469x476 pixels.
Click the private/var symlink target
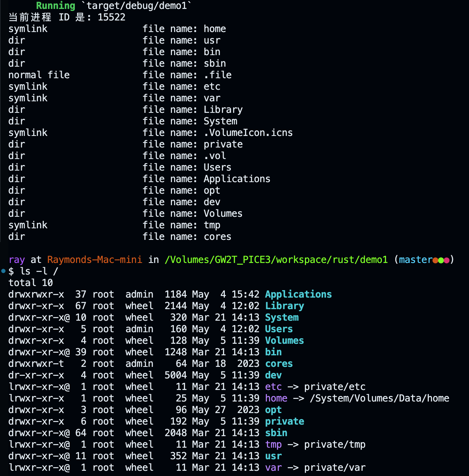[335, 467]
